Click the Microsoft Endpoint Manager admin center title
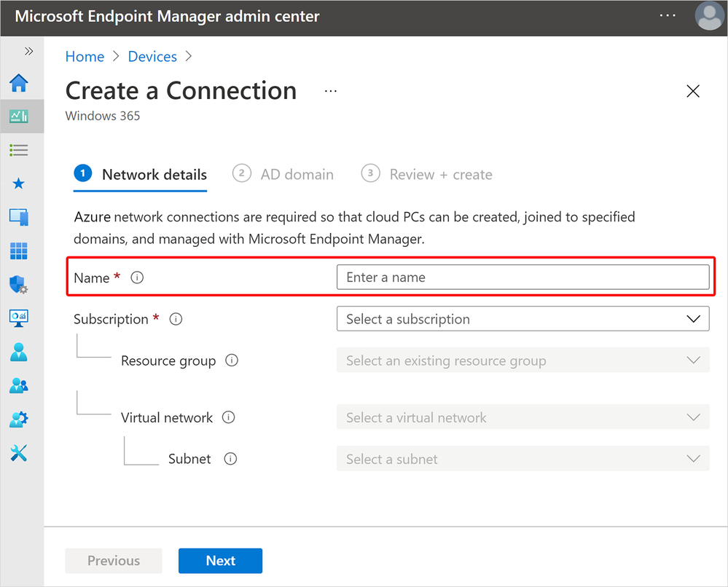The width and height of the screenshot is (728, 587). 167,16
